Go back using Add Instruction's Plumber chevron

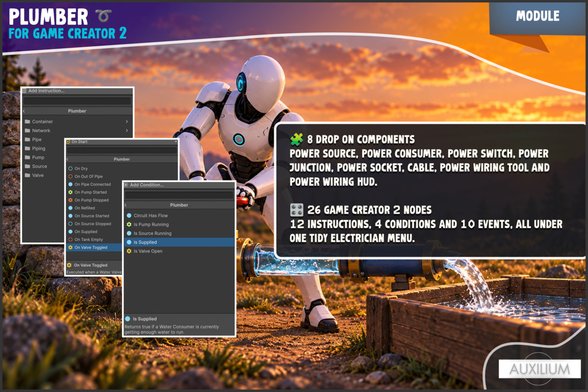[24, 111]
